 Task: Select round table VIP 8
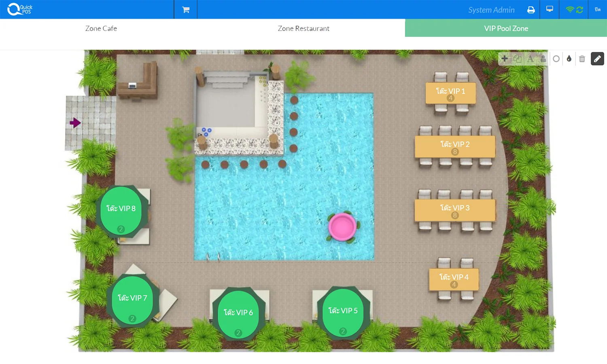tap(121, 210)
